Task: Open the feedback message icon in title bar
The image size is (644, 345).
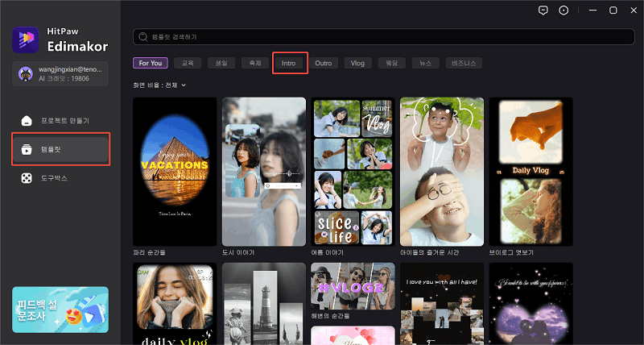Action: click(x=543, y=10)
